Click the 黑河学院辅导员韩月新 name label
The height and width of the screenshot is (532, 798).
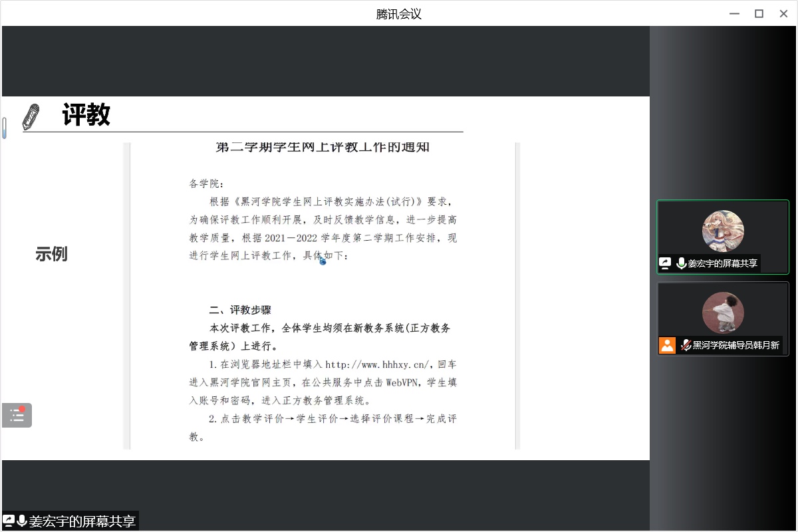click(x=735, y=345)
